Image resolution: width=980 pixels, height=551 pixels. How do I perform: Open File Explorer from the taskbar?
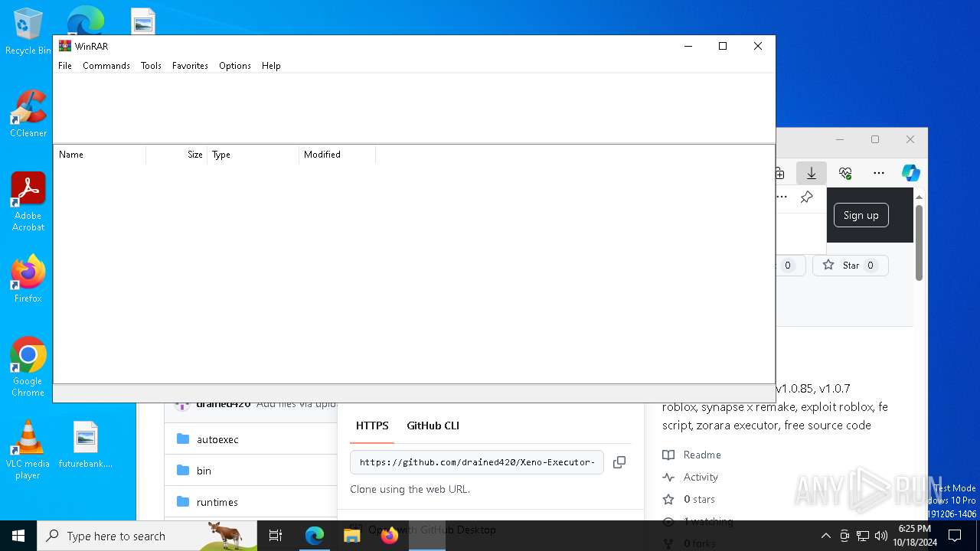(352, 536)
